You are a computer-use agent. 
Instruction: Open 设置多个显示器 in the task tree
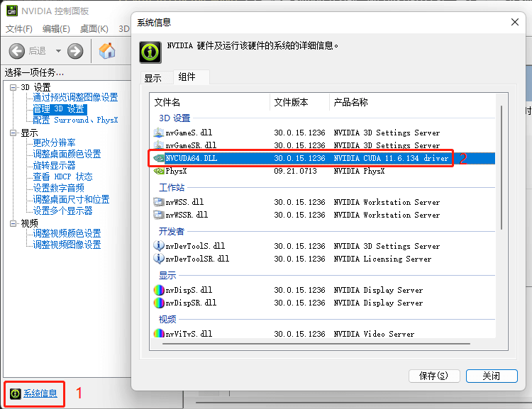(62, 211)
